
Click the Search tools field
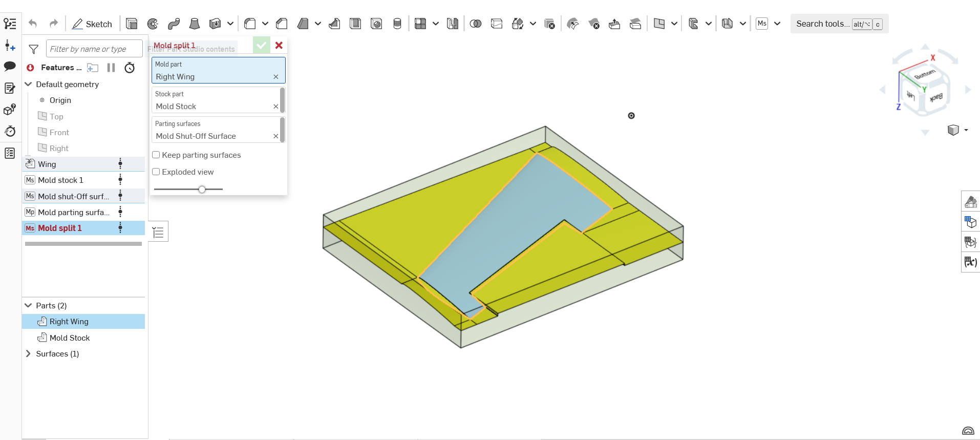pyautogui.click(x=839, y=24)
